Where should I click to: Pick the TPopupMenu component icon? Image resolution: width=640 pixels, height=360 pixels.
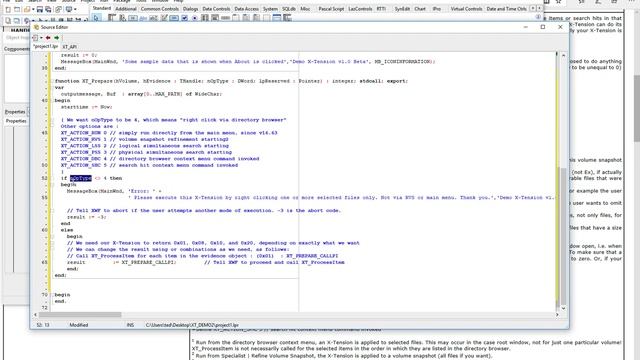pyautogui.click(x=122, y=18)
